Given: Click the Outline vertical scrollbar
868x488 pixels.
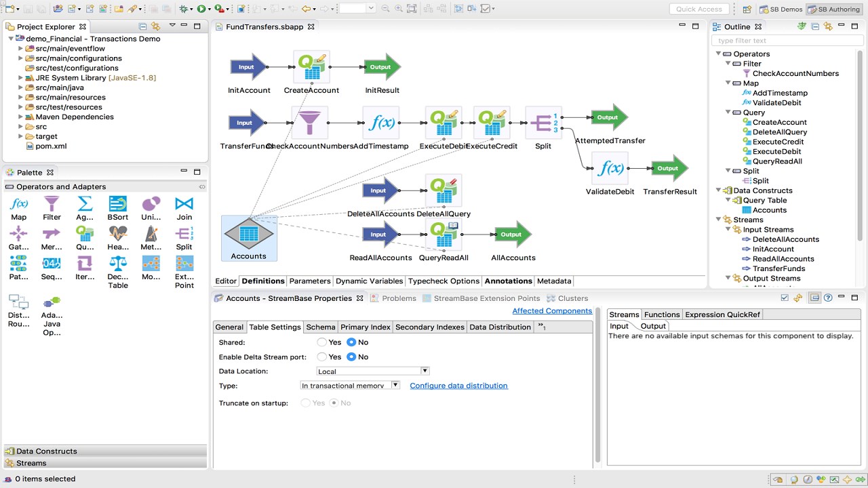Looking at the screenshot, I should pos(860,146).
